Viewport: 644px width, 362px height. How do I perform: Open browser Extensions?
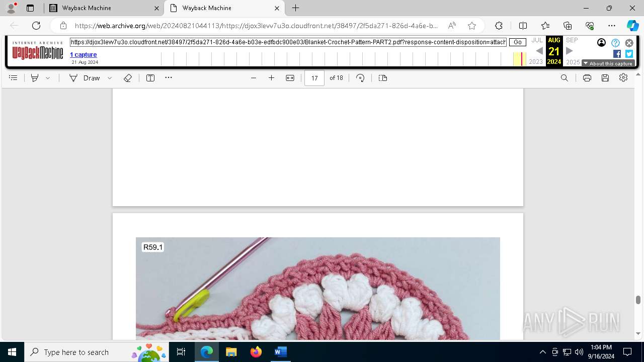pos(499,26)
